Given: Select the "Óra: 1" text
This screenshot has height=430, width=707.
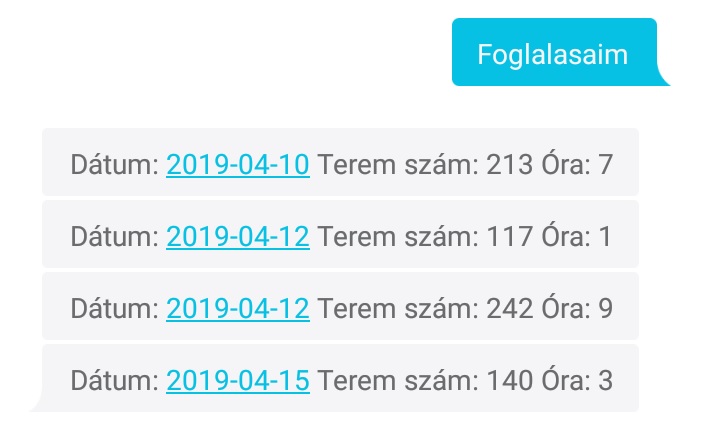Looking at the screenshot, I should (577, 236).
